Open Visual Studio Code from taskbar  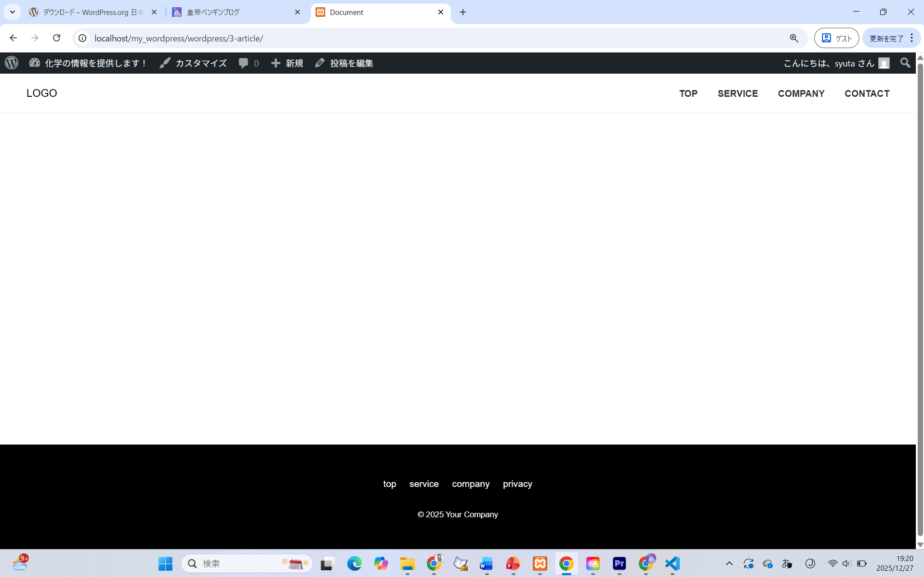point(672,564)
